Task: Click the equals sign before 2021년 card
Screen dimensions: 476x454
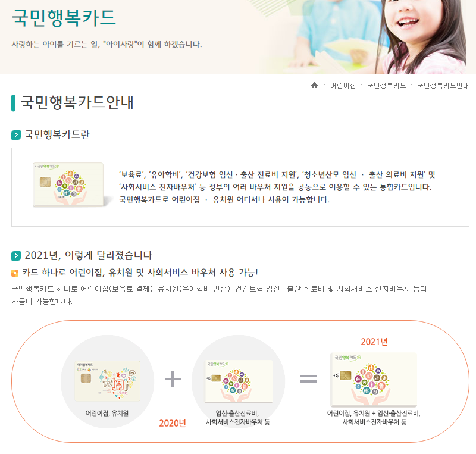Action: [x=308, y=378]
